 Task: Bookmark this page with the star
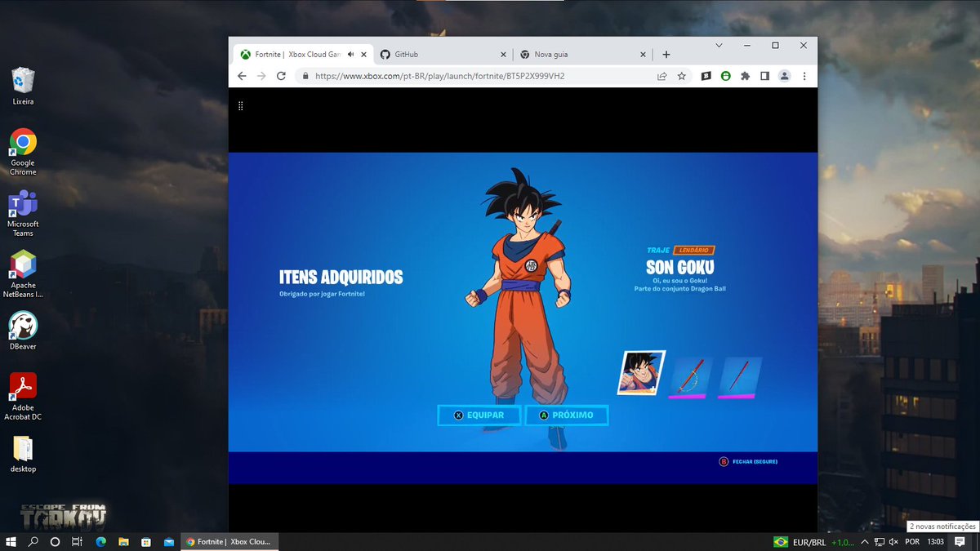coord(681,76)
